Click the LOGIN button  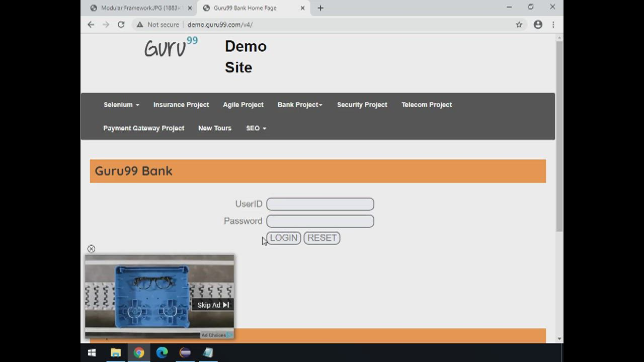[x=284, y=238]
